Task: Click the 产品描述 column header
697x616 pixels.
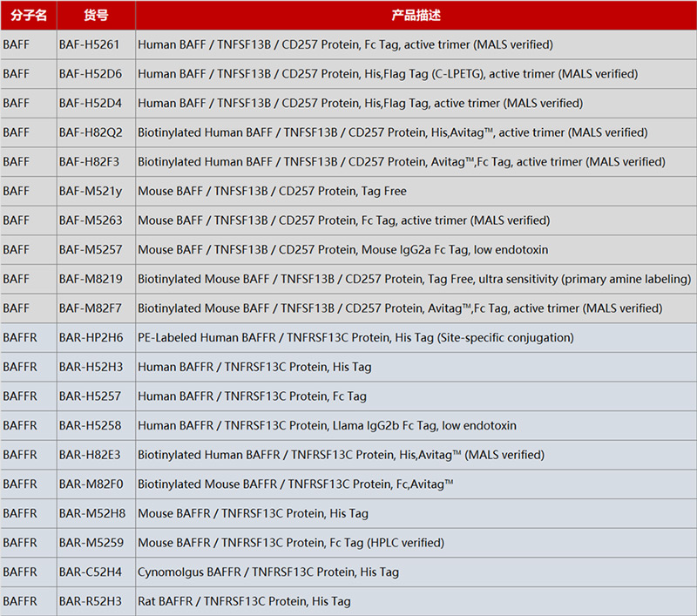Action: click(x=416, y=15)
